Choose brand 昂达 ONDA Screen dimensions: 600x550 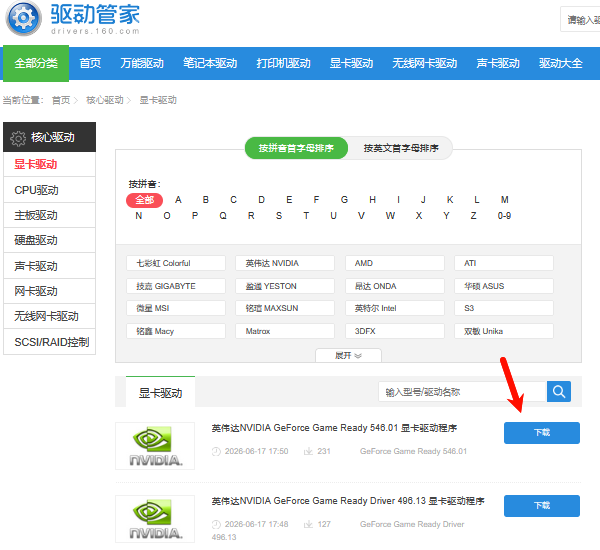coord(395,286)
